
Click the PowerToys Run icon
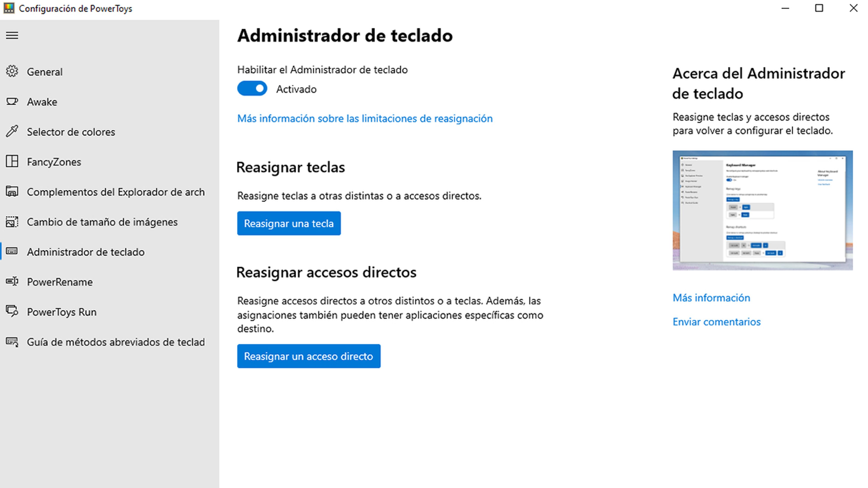pos(12,311)
